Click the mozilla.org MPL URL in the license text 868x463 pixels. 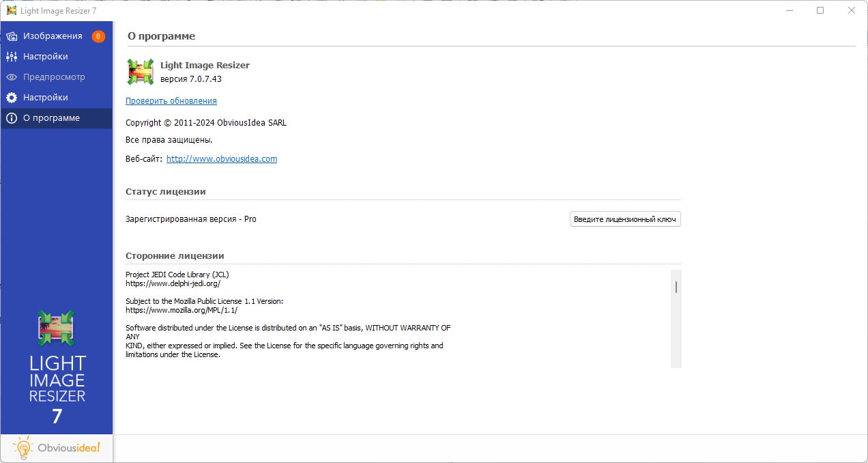tap(182, 310)
